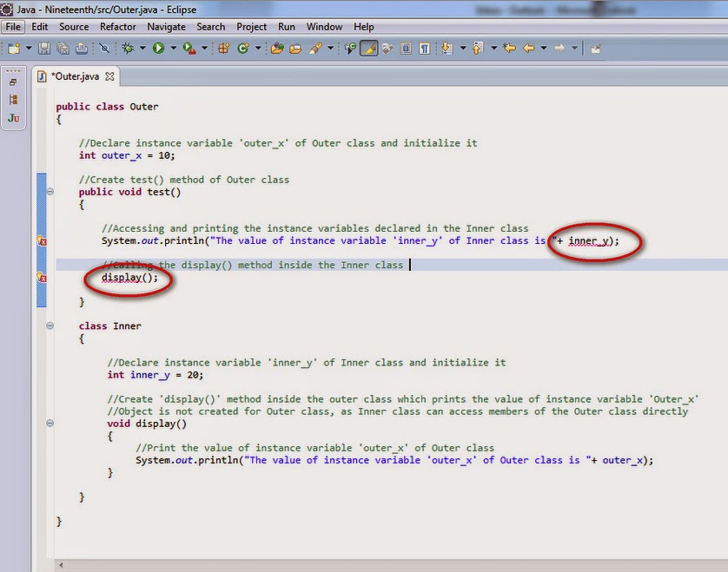
Task: Click 'int outer_x = 10;' code line
Action: 127,155
